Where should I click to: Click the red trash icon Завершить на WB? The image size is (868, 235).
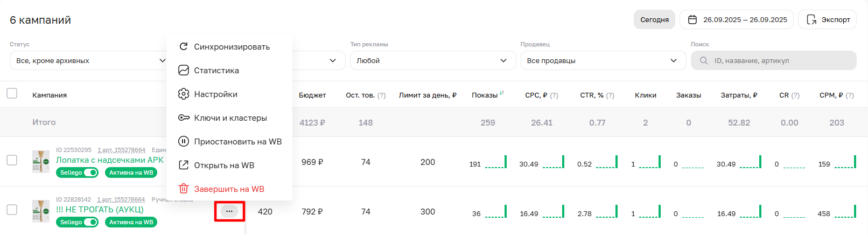(x=184, y=189)
